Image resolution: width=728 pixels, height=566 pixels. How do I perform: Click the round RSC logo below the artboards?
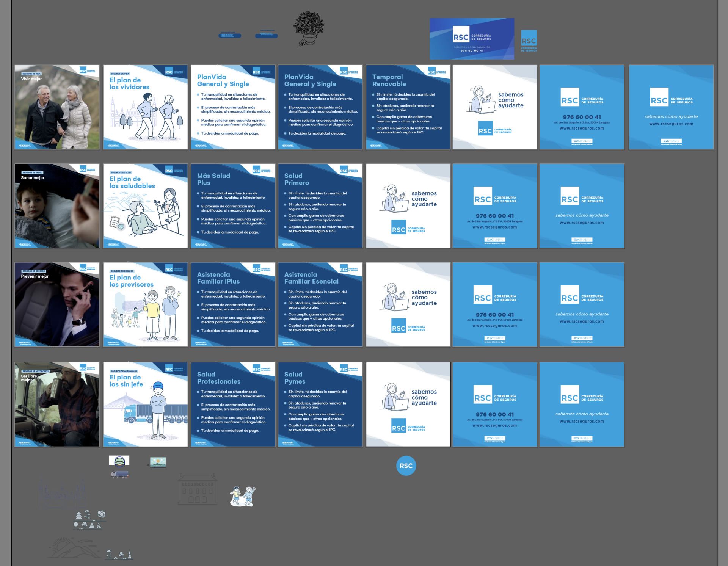tap(406, 466)
